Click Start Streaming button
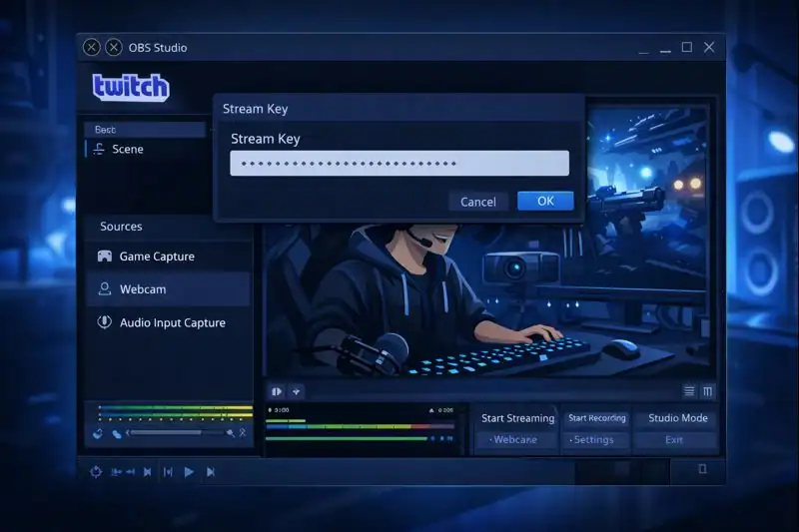Viewport: 799px width, 532px height. (x=517, y=418)
